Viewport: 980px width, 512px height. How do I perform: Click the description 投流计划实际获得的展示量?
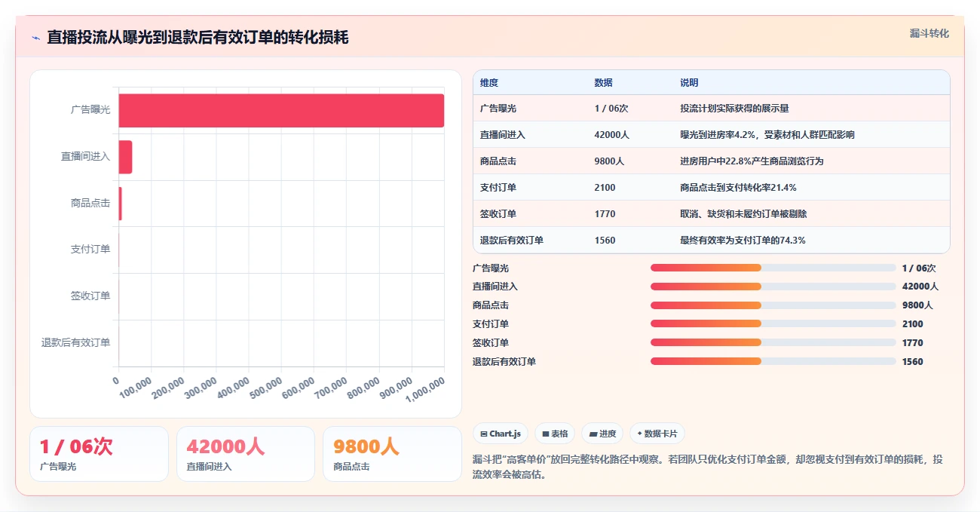(x=734, y=109)
